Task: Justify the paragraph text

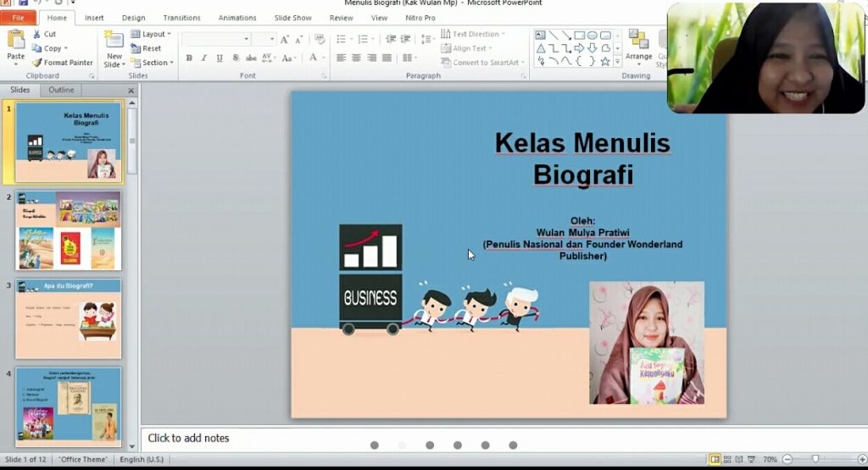Action: [x=387, y=58]
